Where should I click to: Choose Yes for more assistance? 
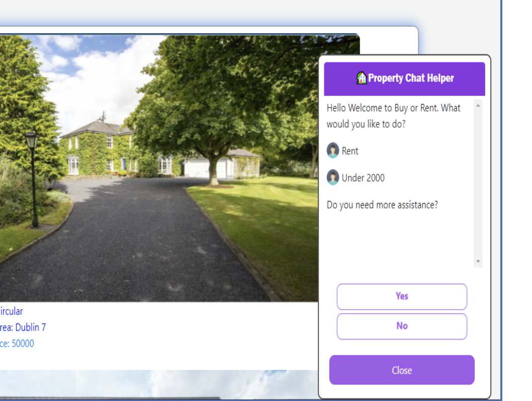pos(402,296)
